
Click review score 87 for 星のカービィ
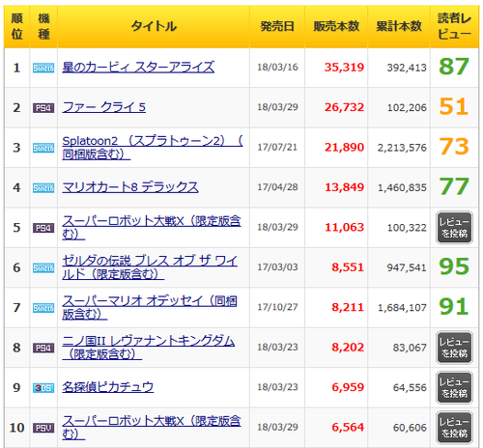pos(454,67)
